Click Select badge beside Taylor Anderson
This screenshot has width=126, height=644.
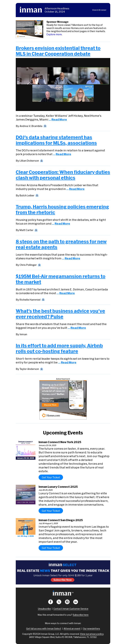[41, 369]
